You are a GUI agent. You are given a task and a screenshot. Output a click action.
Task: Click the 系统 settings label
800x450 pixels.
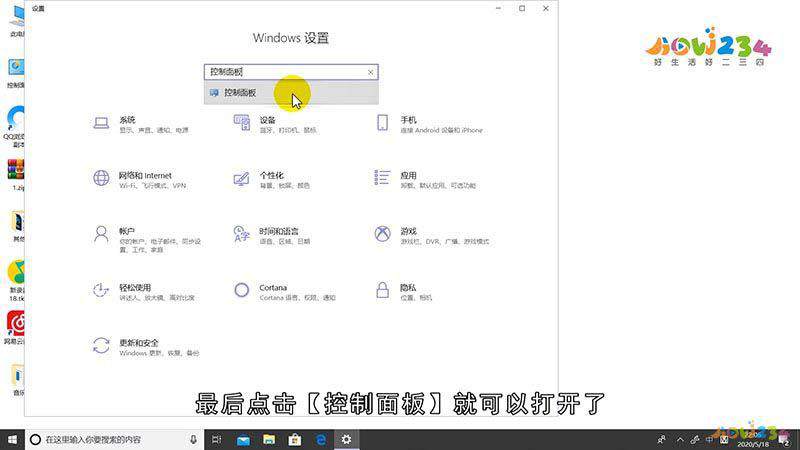tap(127, 120)
